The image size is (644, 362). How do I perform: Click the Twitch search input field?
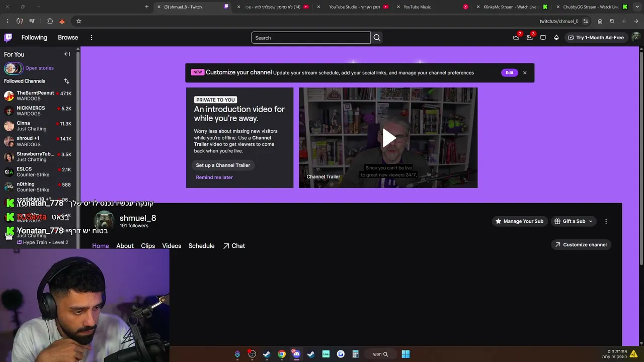[x=311, y=38]
